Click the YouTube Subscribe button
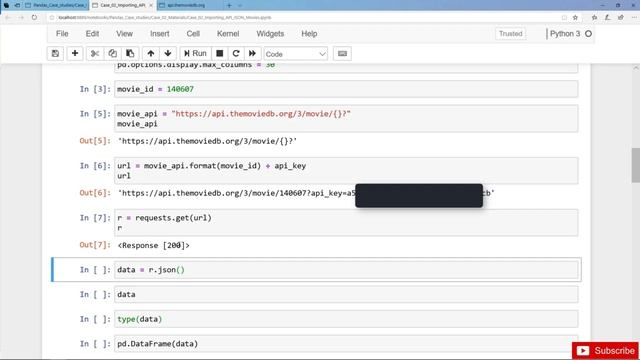 pyautogui.click(x=605, y=351)
